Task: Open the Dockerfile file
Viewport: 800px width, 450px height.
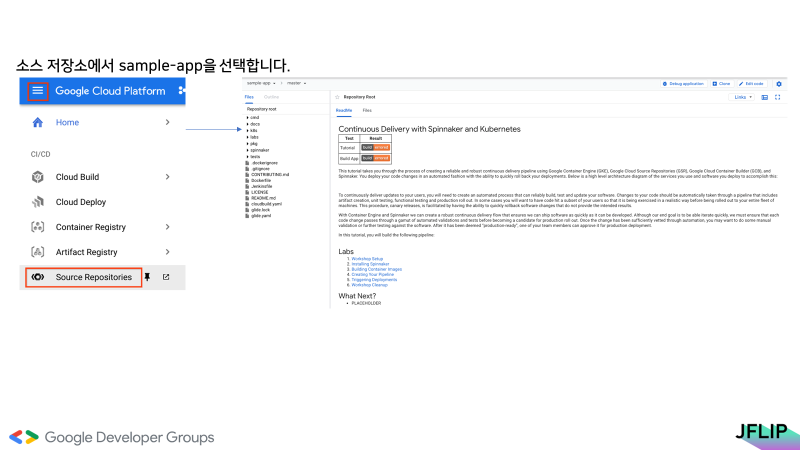Action: tap(261, 181)
